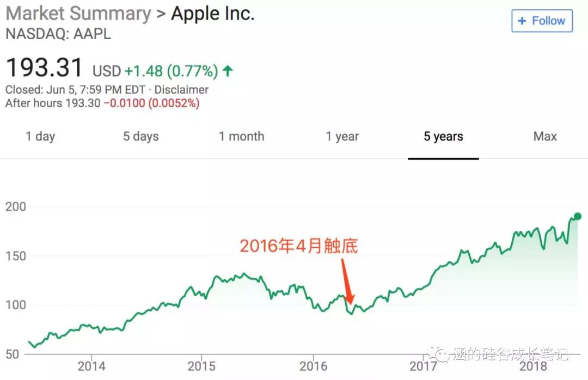The width and height of the screenshot is (588, 380).
Task: Click the 2018 x-axis label
Action: tap(533, 366)
